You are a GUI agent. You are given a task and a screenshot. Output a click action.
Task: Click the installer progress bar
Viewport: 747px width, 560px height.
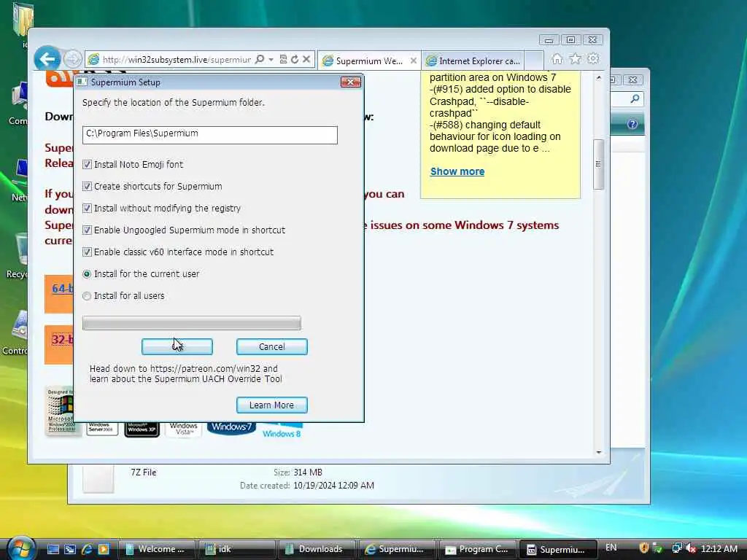[192, 323]
